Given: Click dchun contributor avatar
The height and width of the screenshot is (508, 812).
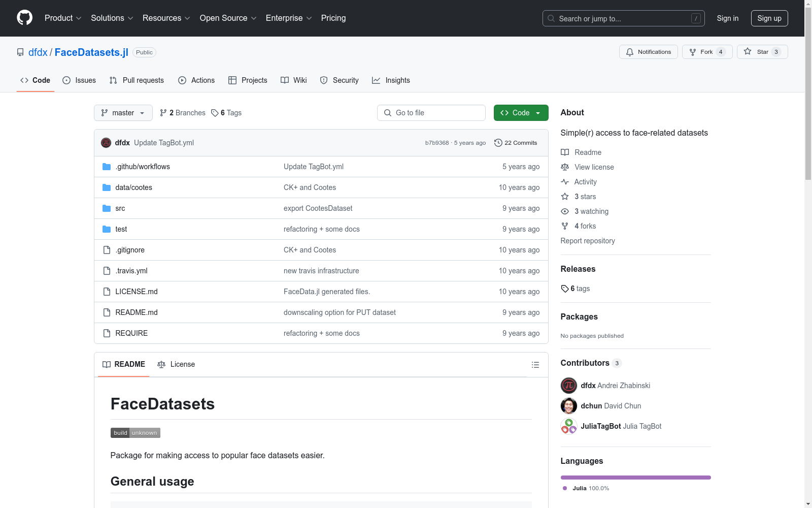Looking at the screenshot, I should coord(569,406).
